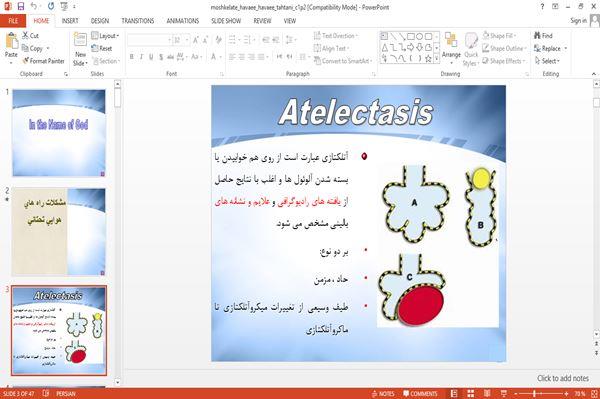This screenshot has width=600, height=399.
Task: Click Convert to SmartArt button
Action: point(342,61)
